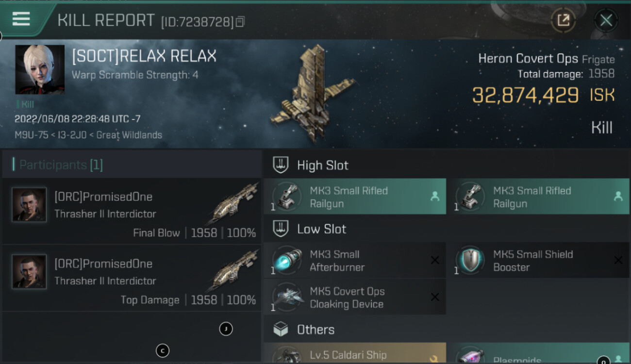Select the Others section cube icon
The width and height of the screenshot is (631, 364).
click(281, 330)
